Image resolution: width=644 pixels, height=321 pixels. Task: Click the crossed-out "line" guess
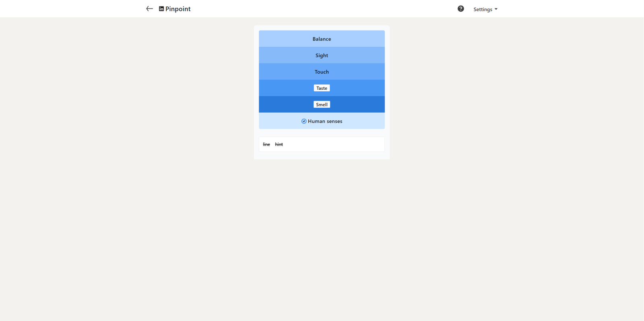266,144
